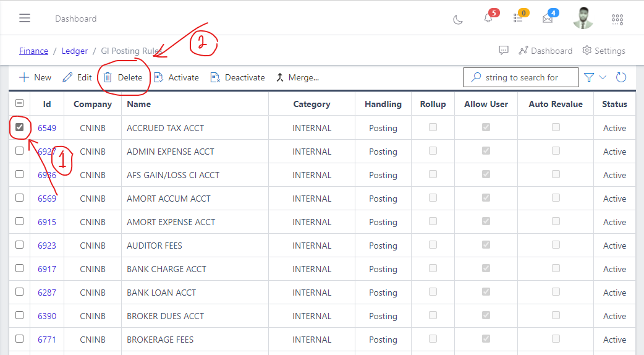Toggle the select-all header checkbox
644x355 pixels.
tap(19, 103)
